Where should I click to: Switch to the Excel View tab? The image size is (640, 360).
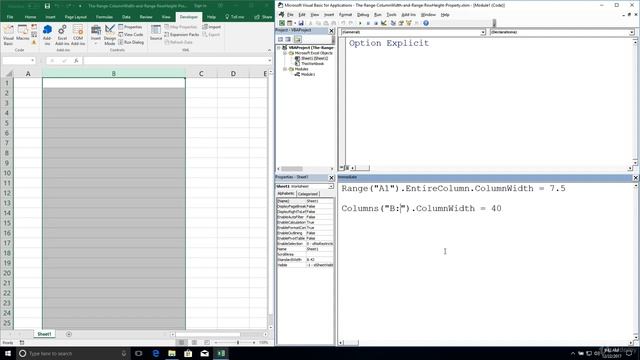[x=166, y=17]
